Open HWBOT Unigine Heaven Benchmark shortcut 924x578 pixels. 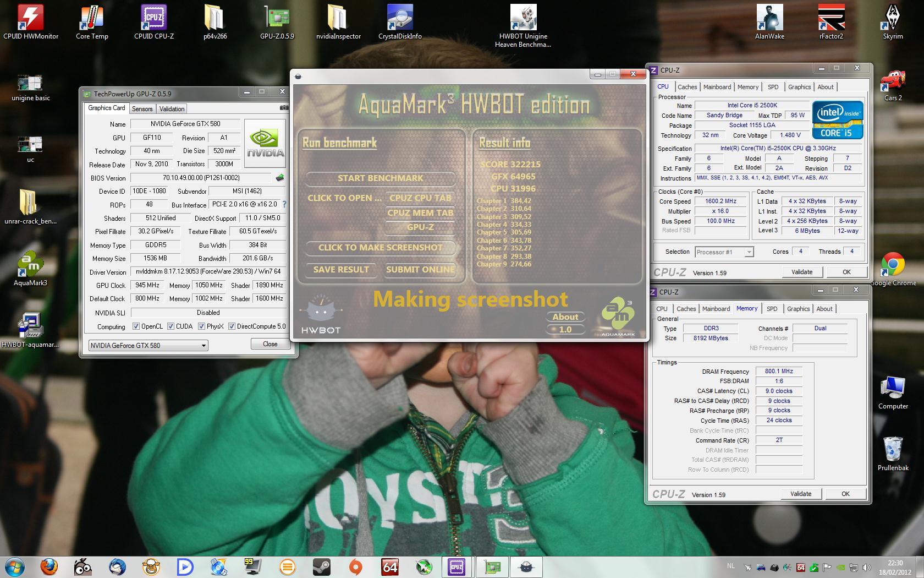(523, 26)
